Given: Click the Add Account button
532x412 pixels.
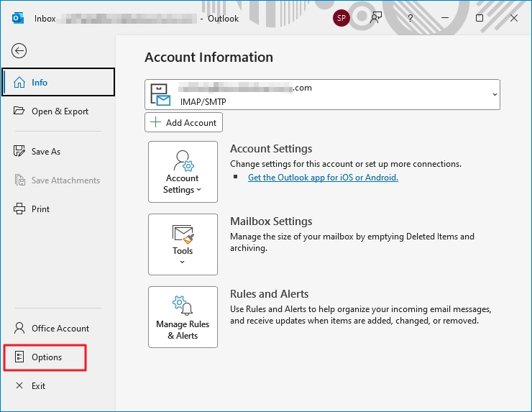Looking at the screenshot, I should click(183, 122).
